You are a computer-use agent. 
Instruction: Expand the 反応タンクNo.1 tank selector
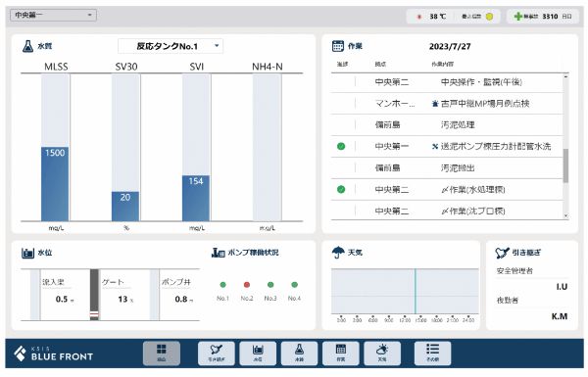(171, 46)
